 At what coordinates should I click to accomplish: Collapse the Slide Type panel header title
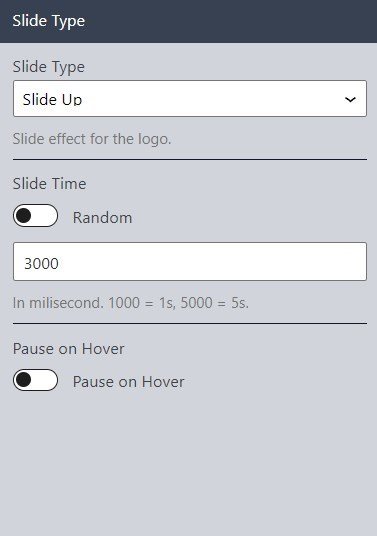coord(49,21)
